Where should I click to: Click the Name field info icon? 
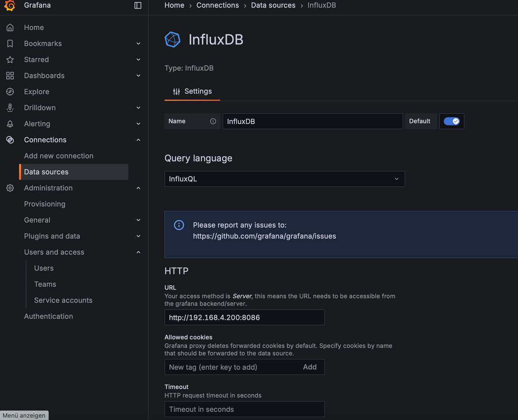(213, 121)
